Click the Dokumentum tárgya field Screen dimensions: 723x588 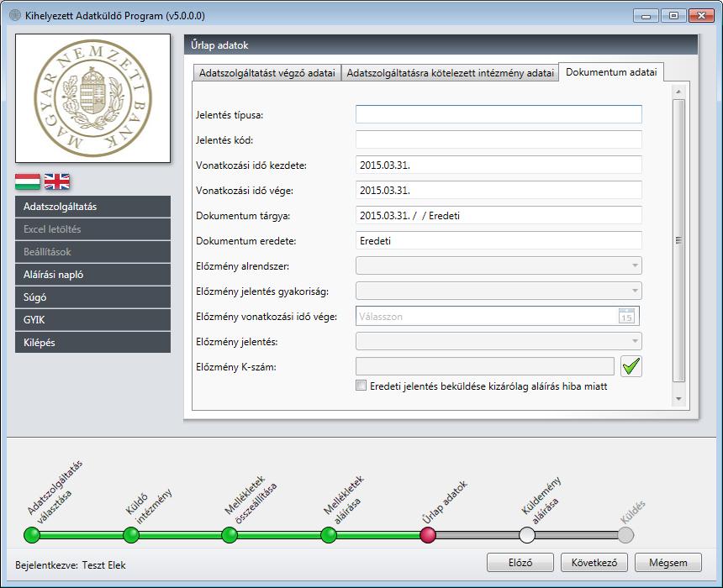[x=499, y=215]
